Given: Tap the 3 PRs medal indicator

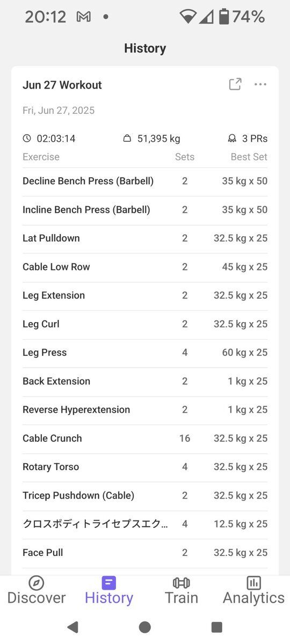Looking at the screenshot, I should pyautogui.click(x=248, y=138).
